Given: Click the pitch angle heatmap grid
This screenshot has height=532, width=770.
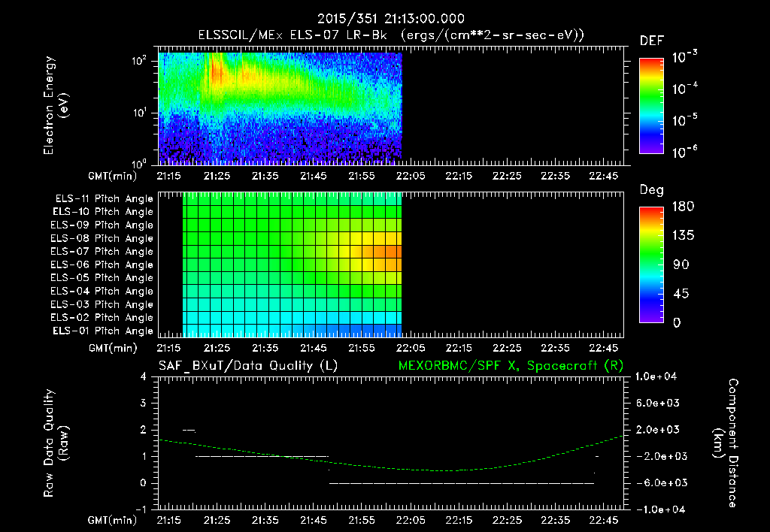Looking at the screenshot, I should pyautogui.click(x=293, y=264).
